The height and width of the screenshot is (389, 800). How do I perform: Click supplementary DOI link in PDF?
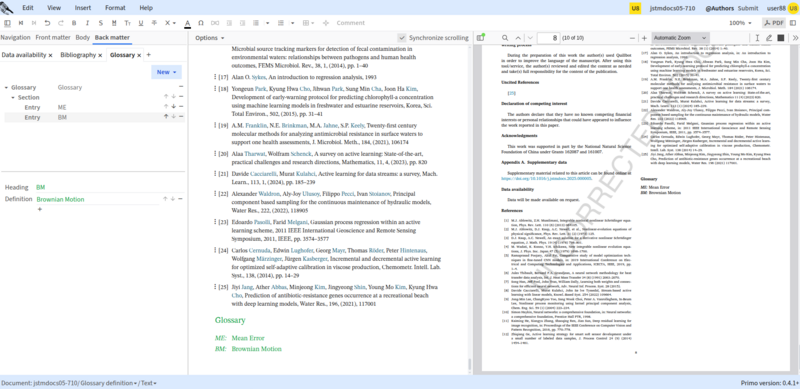tap(547, 179)
